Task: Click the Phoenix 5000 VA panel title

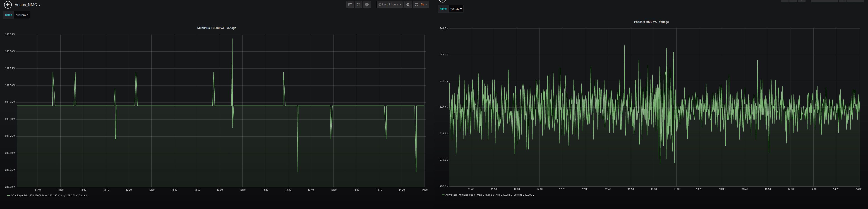Action: 651,22
